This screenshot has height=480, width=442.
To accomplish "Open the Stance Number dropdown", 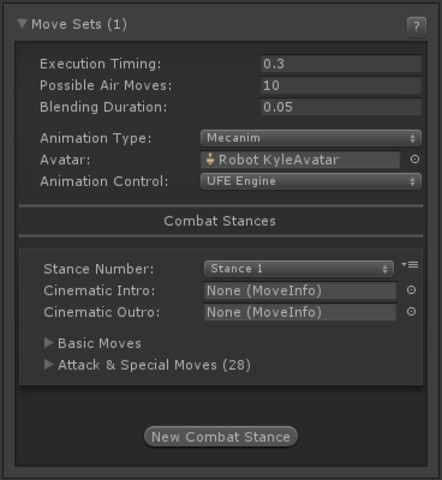I will coord(299,269).
